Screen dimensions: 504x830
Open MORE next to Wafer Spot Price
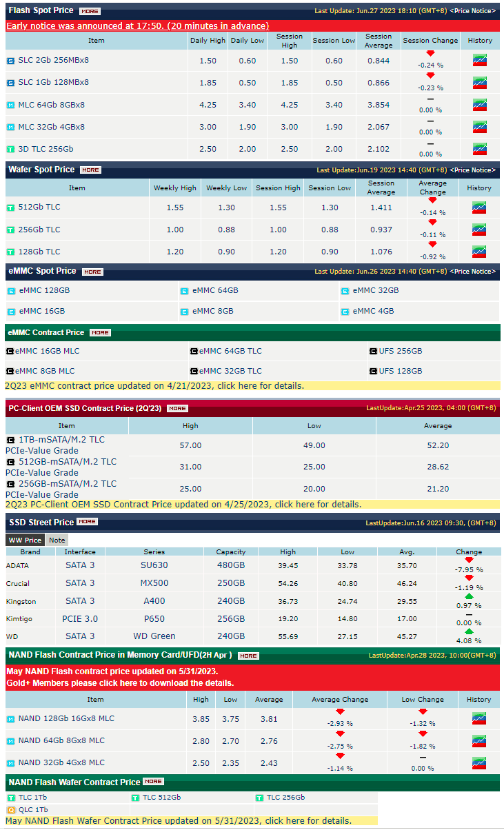point(90,170)
